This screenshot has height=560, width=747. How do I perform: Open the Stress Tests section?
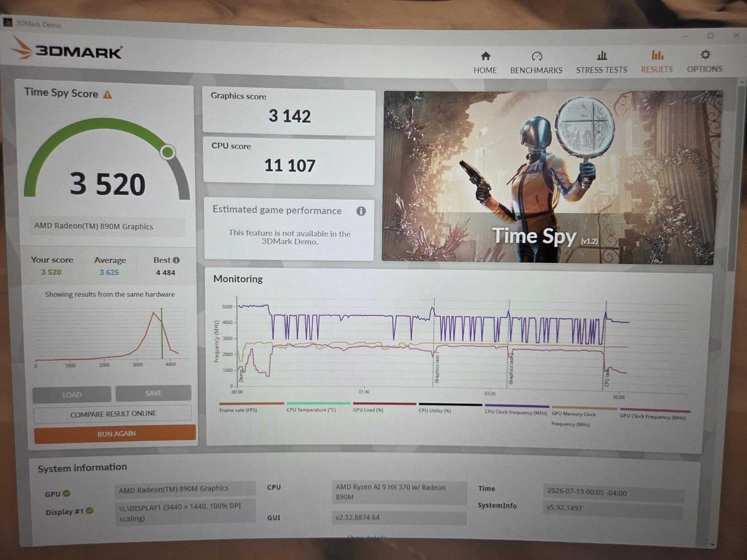(601, 63)
